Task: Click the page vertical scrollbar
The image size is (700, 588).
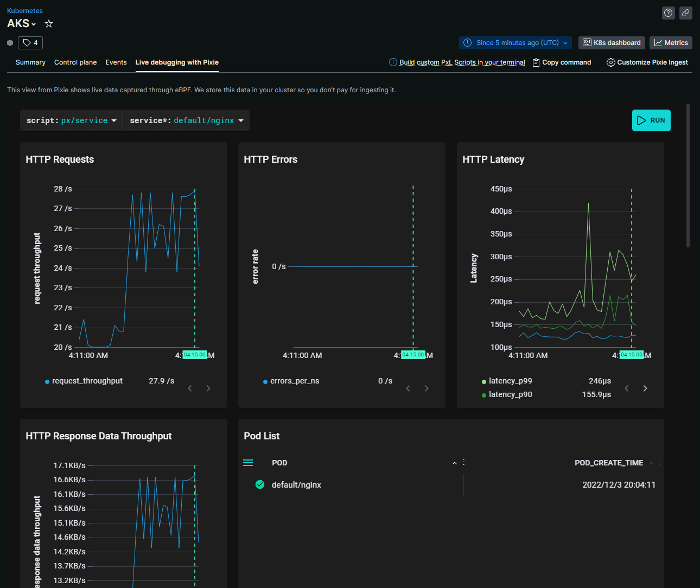Action: coord(688,175)
